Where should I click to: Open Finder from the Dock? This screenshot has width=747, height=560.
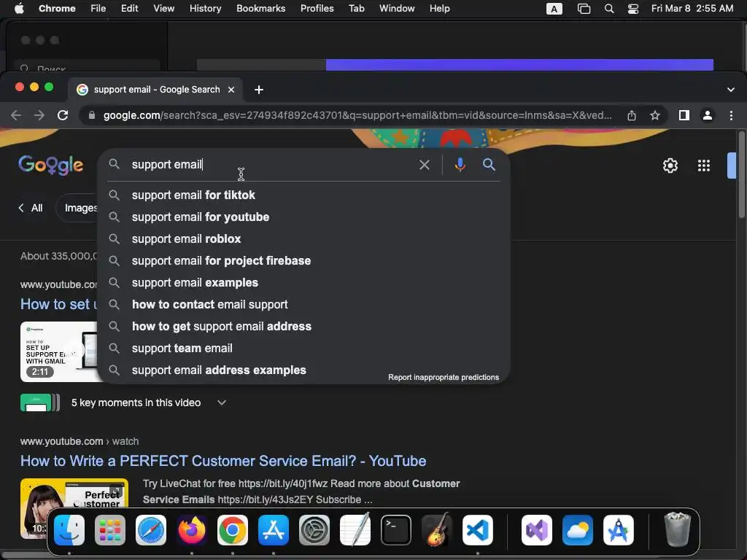pyautogui.click(x=69, y=530)
